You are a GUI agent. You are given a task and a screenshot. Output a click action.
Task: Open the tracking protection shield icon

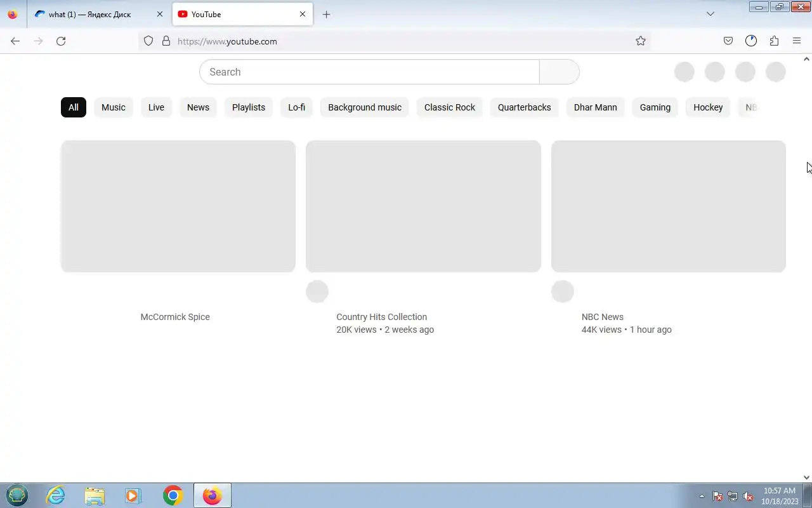tap(148, 41)
